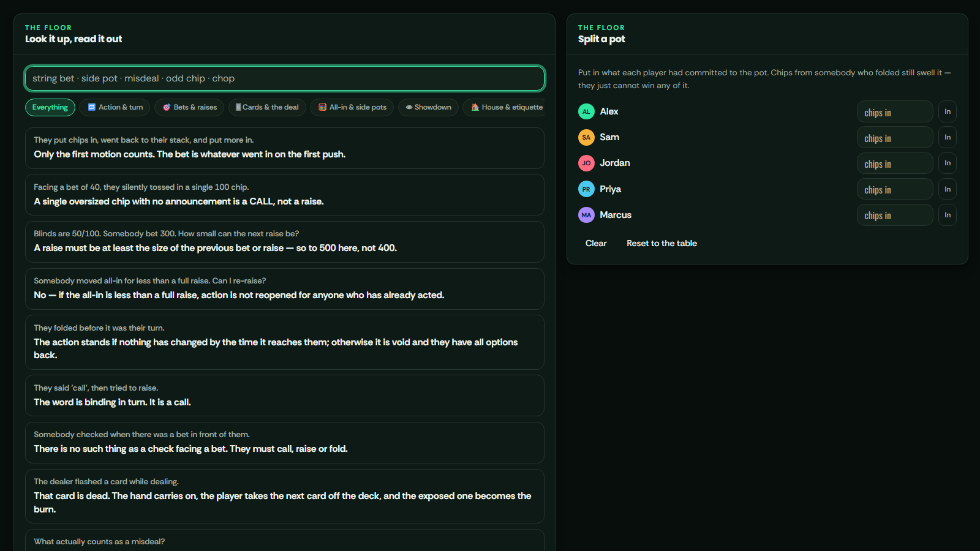980x551 pixels.
Task: Focus the rules search field
Action: click(x=285, y=78)
